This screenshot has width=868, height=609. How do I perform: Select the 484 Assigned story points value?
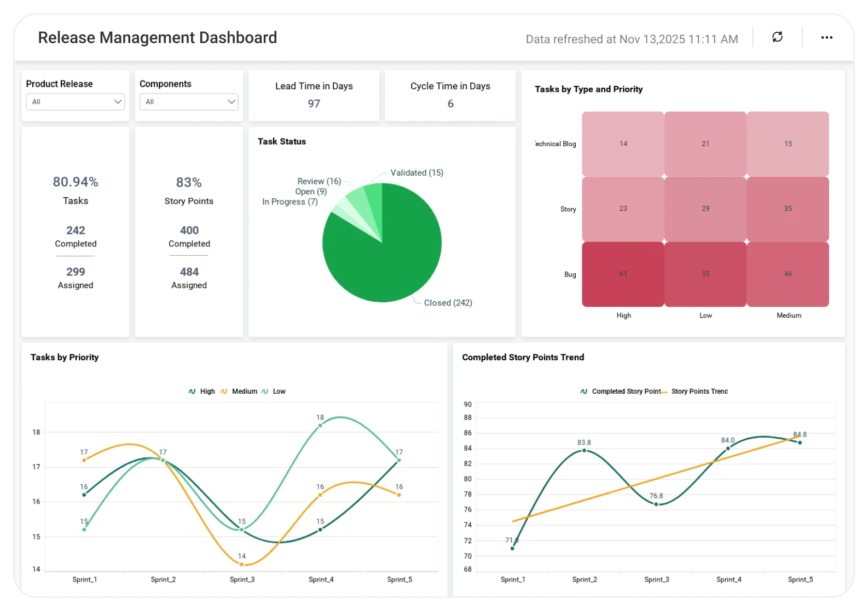point(189,272)
